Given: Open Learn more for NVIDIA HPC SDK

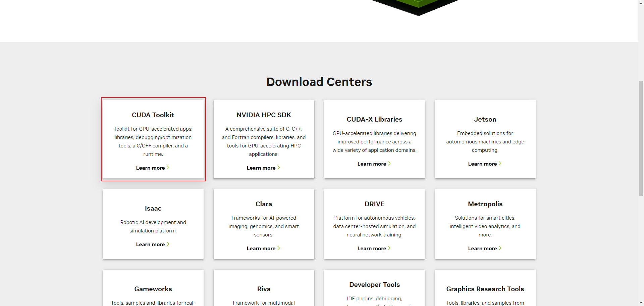Looking at the screenshot, I should (x=261, y=168).
